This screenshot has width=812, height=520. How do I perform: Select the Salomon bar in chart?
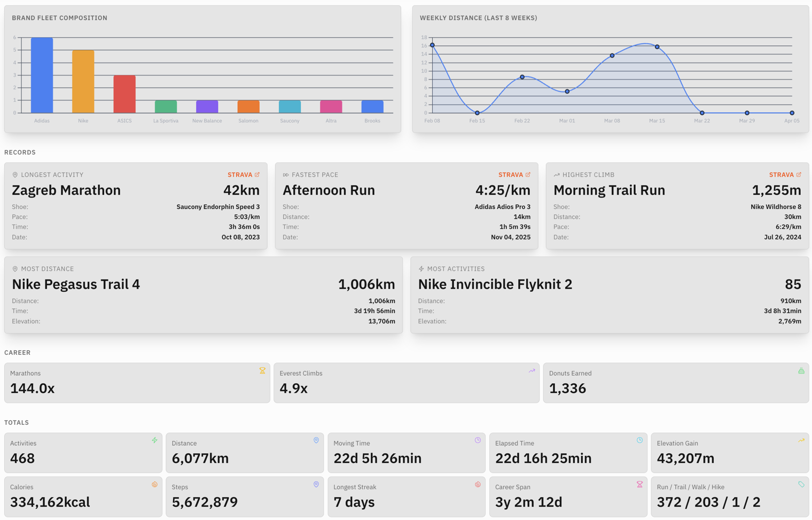coord(248,106)
